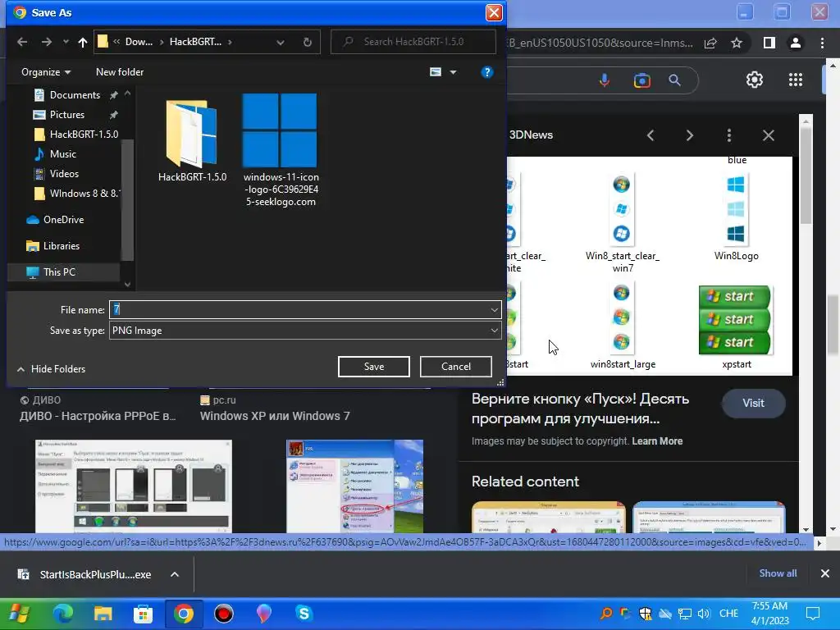Click Show all downloads

coord(778,573)
